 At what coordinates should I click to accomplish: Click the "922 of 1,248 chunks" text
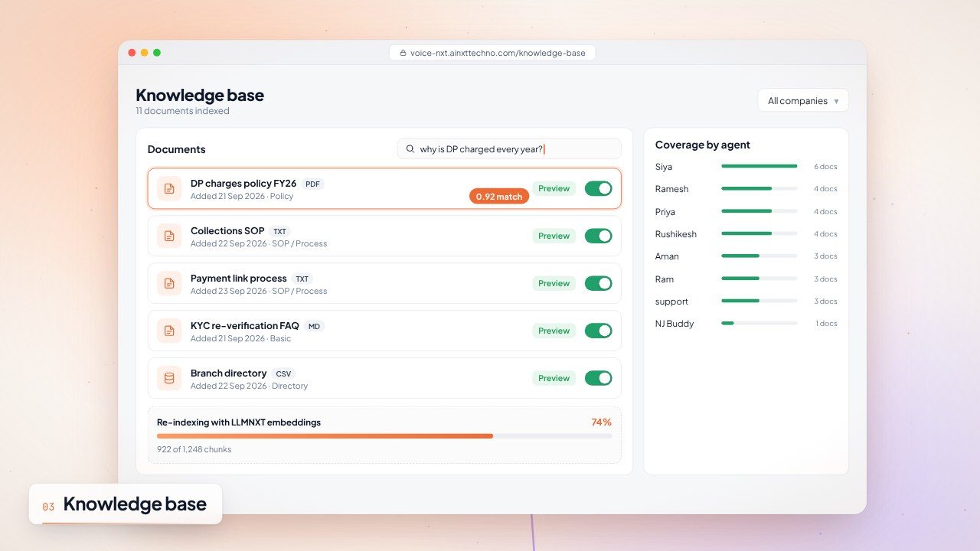tap(194, 449)
